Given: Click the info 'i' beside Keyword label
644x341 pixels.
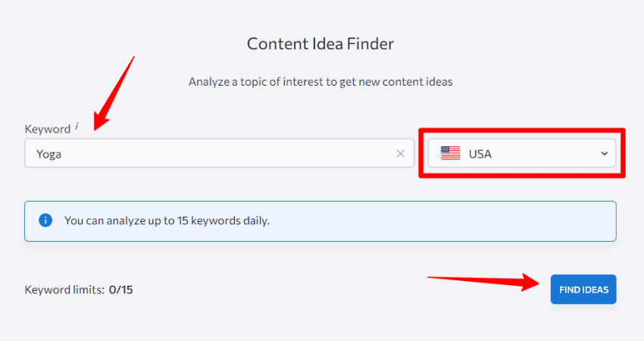Looking at the screenshot, I should (77, 127).
